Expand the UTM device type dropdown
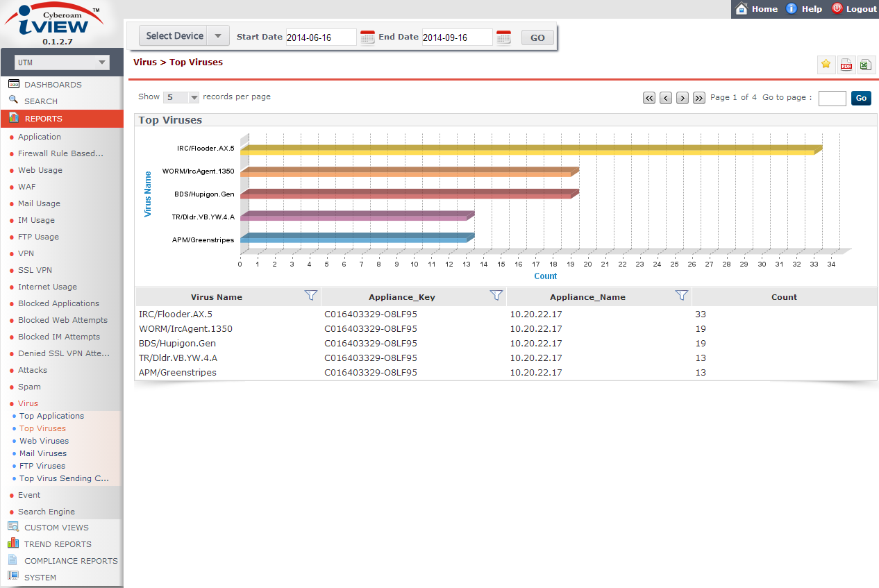Image resolution: width=879 pixels, height=588 pixels. click(103, 62)
